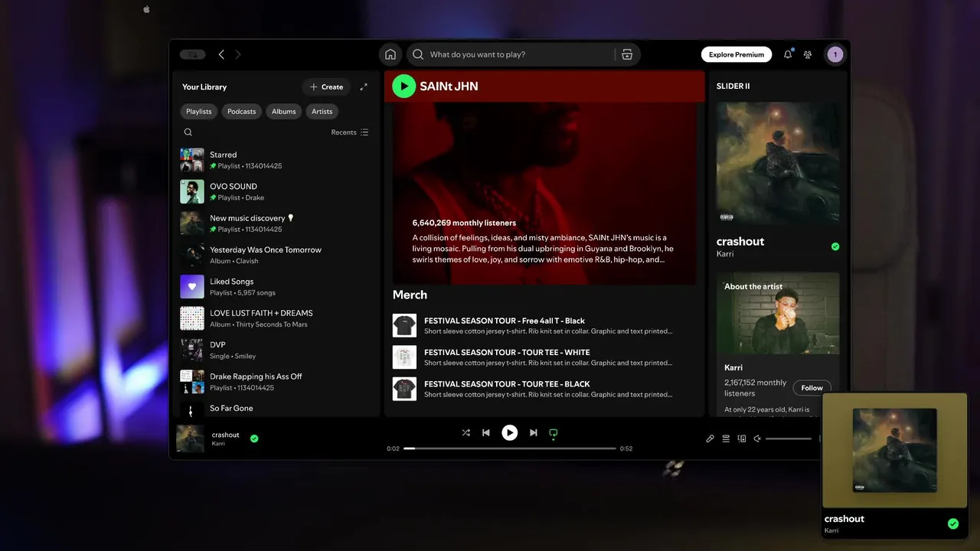Open LOVE LUST FAITH + DREAMS album
Image resolution: width=980 pixels, height=551 pixels.
[x=276, y=318]
